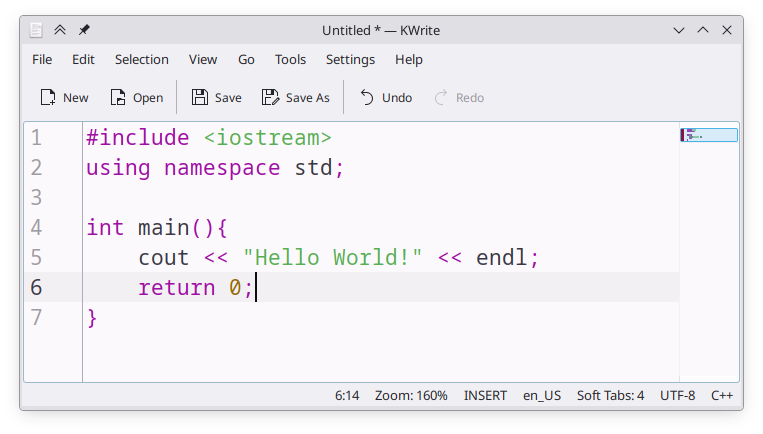The width and height of the screenshot is (763, 434).
Task: Toggle the INSERT mode indicator
Action: (x=485, y=396)
